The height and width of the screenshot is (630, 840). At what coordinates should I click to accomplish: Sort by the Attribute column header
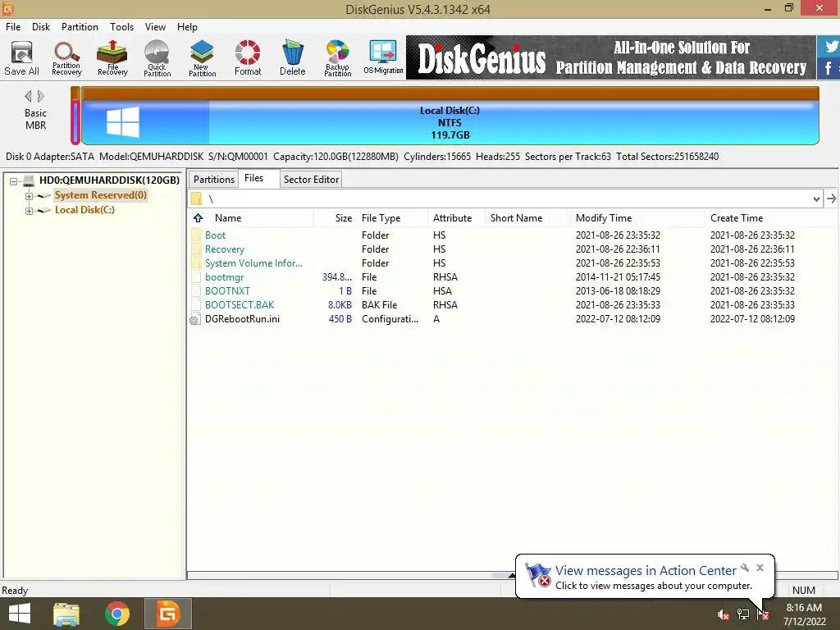pyautogui.click(x=456, y=218)
